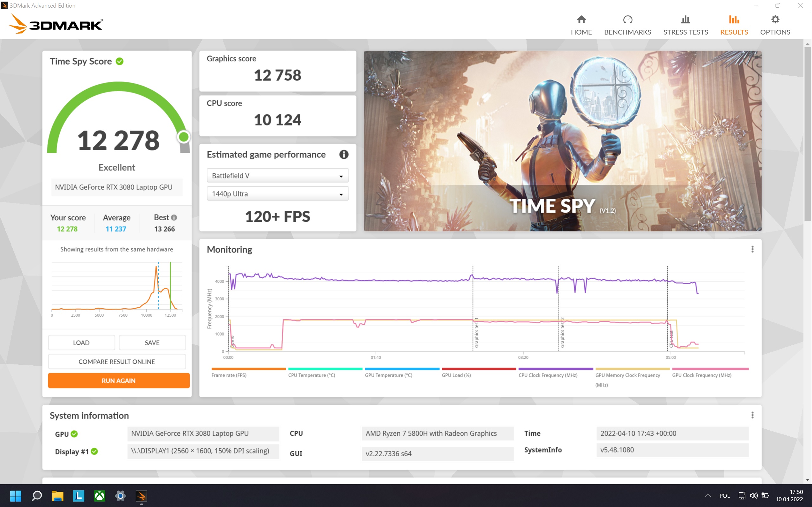This screenshot has height=507, width=812.
Task: Expand the Battlefield V game dropdown
Action: click(278, 176)
